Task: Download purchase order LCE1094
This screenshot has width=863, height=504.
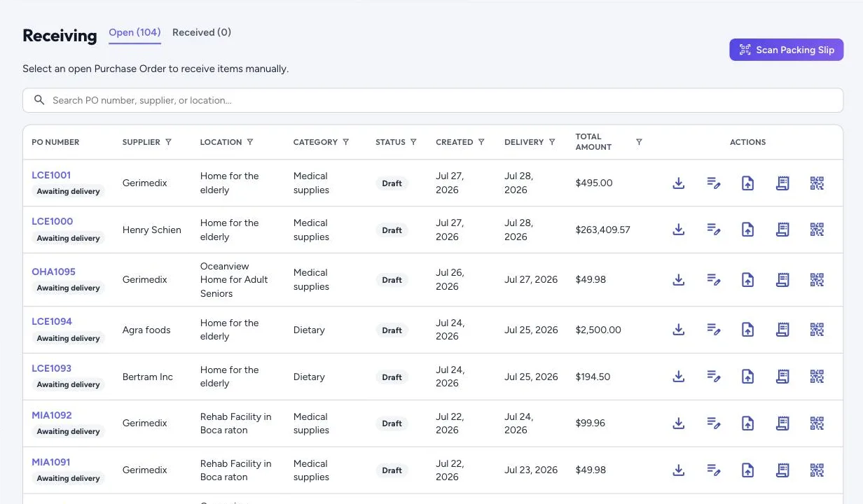Action: click(678, 330)
